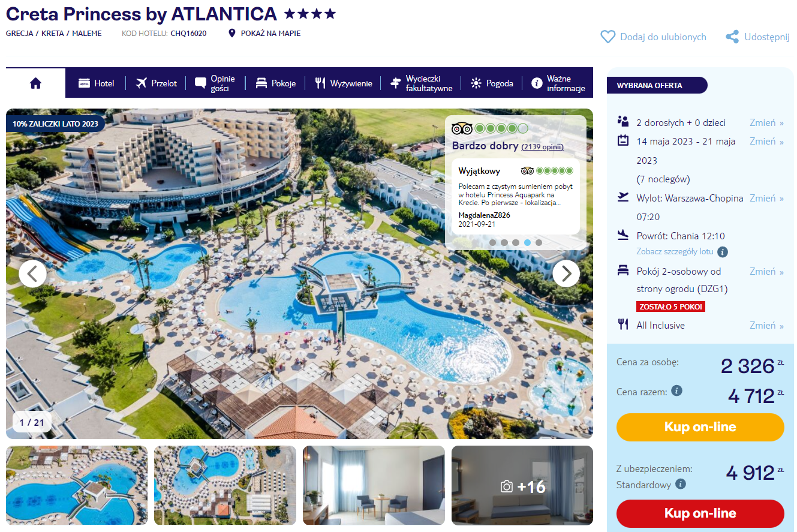The width and height of the screenshot is (797, 532).
Task: Click the home icon tab
Action: pyautogui.click(x=35, y=83)
